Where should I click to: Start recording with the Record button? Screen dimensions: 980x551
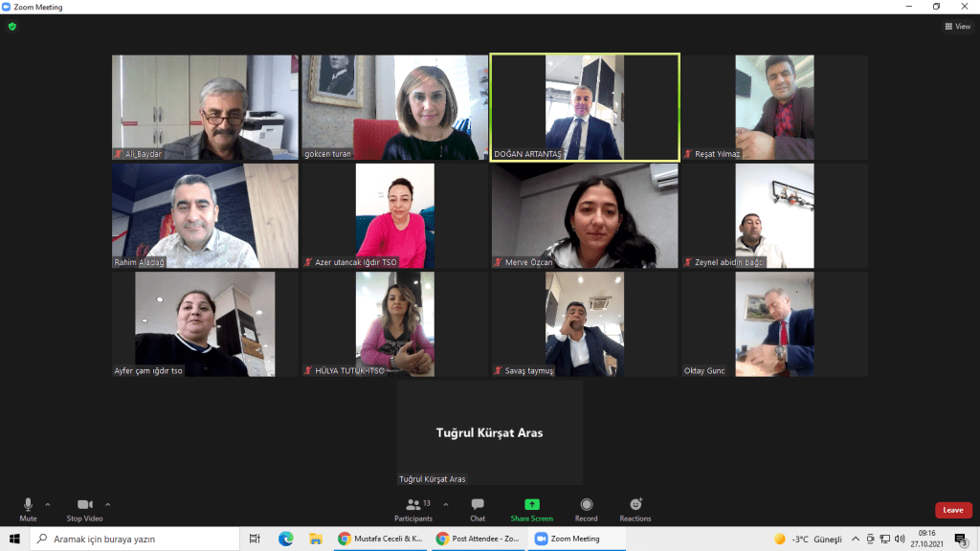586,508
